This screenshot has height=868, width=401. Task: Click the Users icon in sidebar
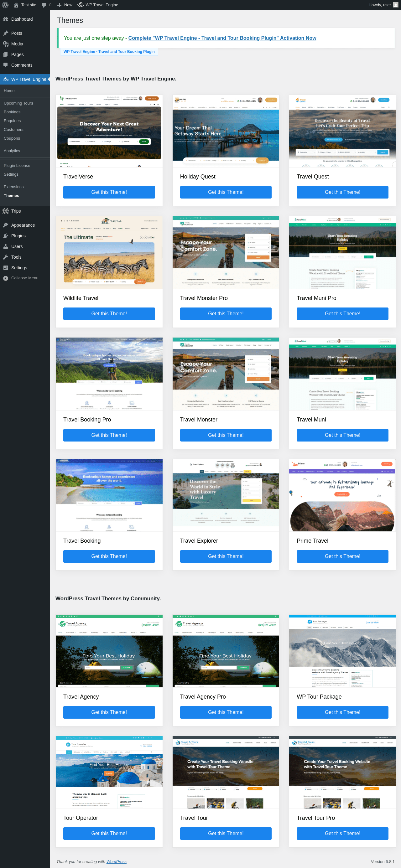click(x=6, y=246)
